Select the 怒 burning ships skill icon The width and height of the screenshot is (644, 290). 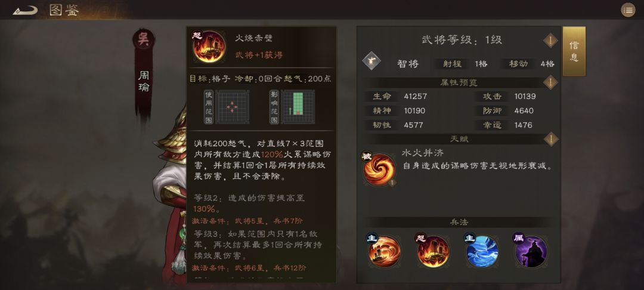[433, 251]
